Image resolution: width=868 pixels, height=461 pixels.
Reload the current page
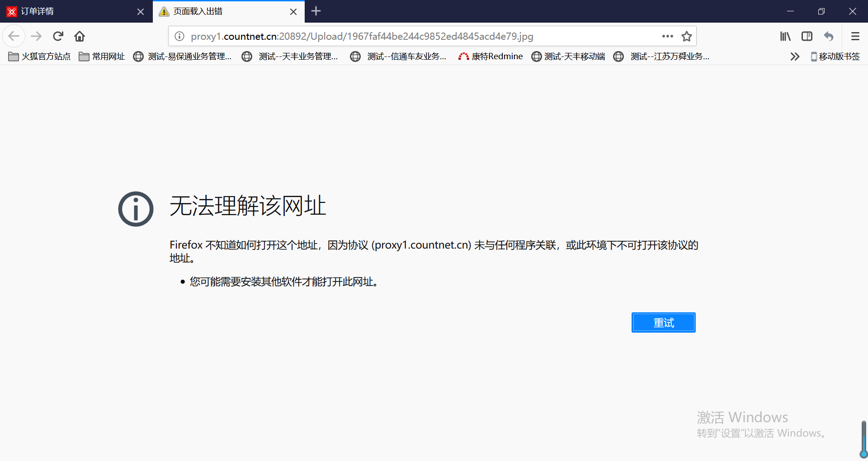[x=58, y=36]
